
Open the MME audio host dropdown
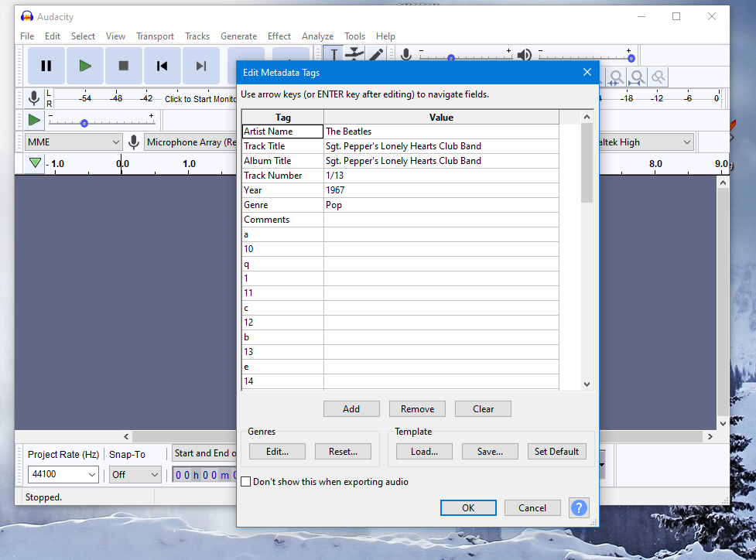coord(73,142)
